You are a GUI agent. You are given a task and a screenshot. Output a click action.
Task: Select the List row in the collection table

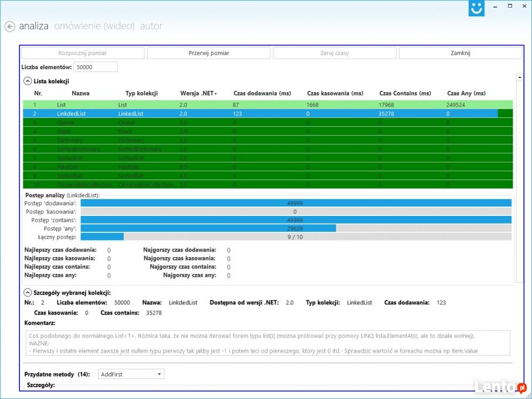point(268,104)
